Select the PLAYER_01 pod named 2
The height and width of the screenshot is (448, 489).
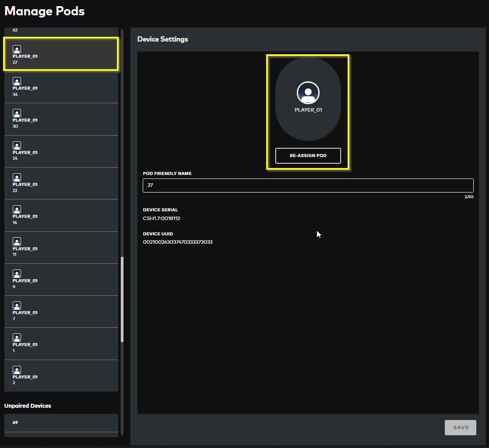61,376
